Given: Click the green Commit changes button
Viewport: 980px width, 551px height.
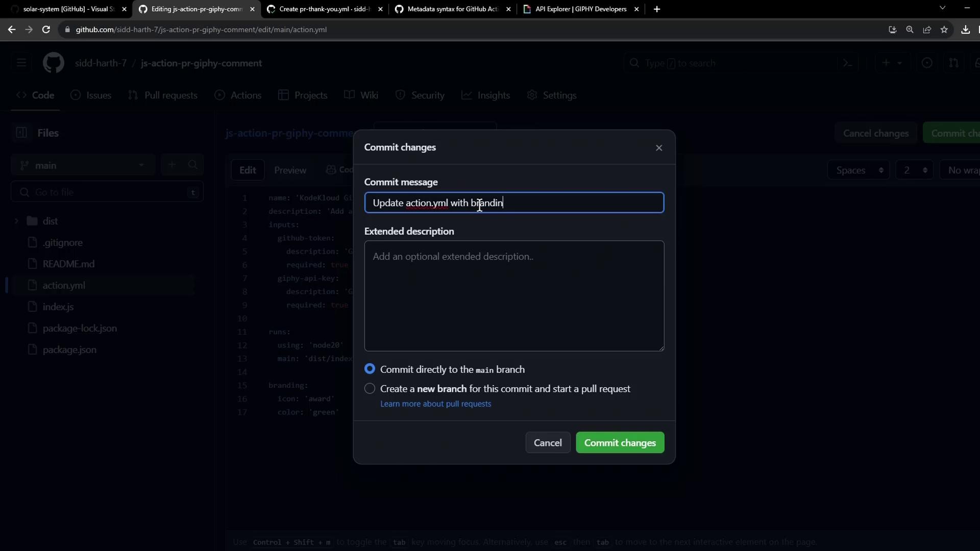Looking at the screenshot, I should [620, 443].
